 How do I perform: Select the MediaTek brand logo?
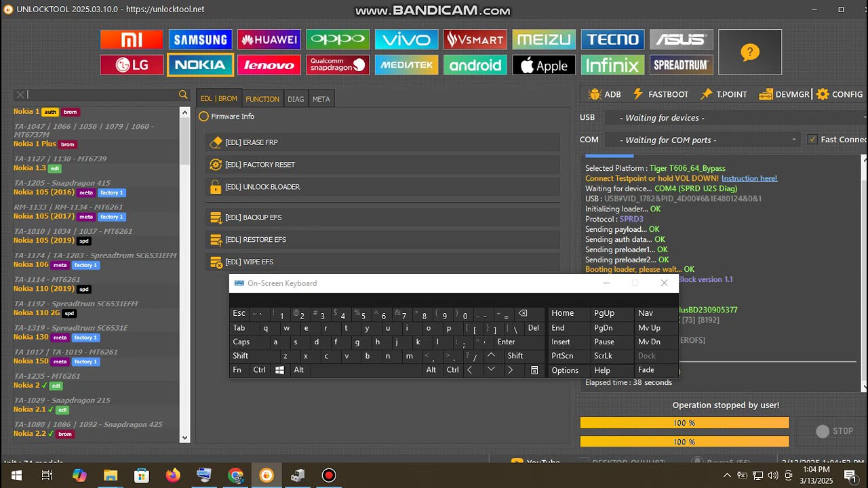point(406,65)
